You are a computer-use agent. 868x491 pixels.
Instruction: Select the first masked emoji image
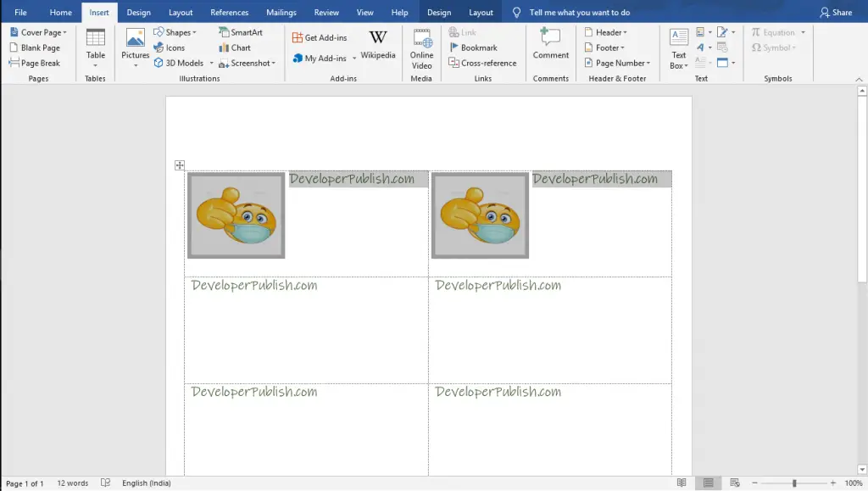click(x=236, y=215)
